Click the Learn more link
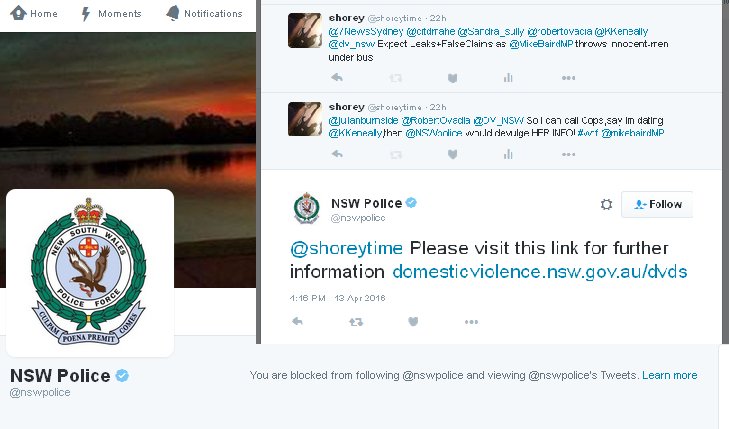 [x=669, y=375]
